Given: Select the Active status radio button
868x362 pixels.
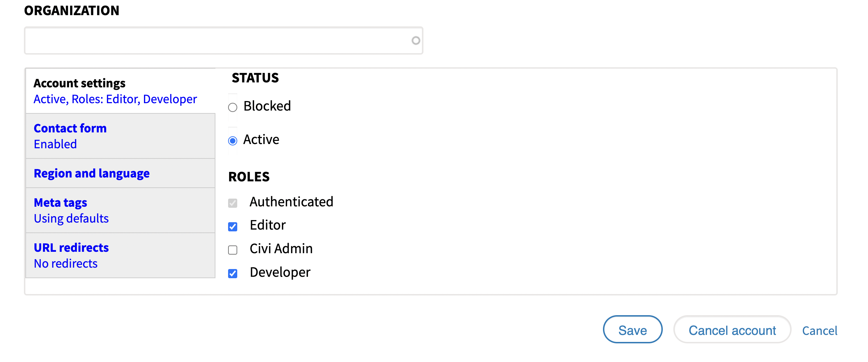Looking at the screenshot, I should click(x=232, y=141).
